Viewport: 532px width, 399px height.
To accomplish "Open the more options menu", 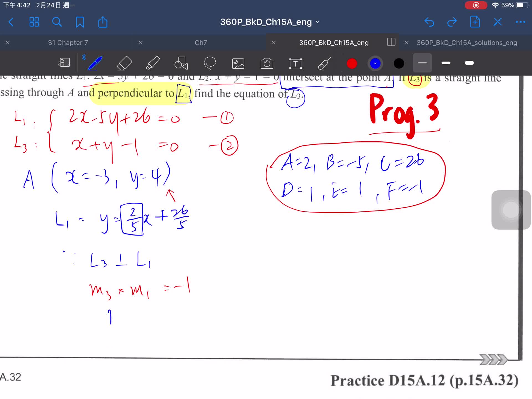I will (520, 22).
